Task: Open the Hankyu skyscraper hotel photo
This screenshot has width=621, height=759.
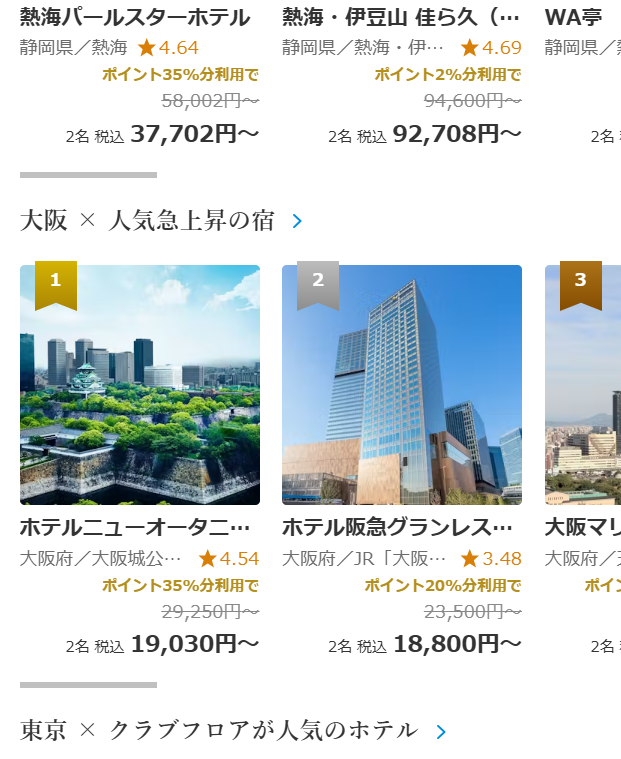Action: click(402, 385)
